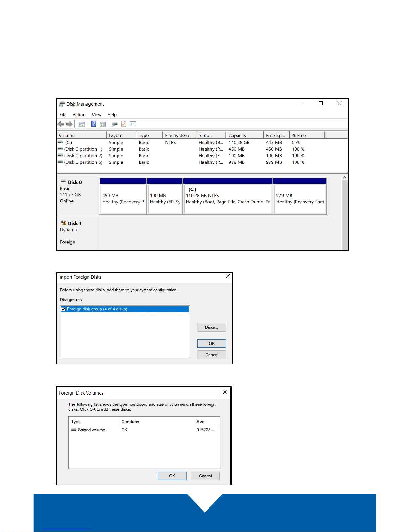Select the 450 MB Recovery partition block
Screen dimensions: 411x532
tap(123, 196)
